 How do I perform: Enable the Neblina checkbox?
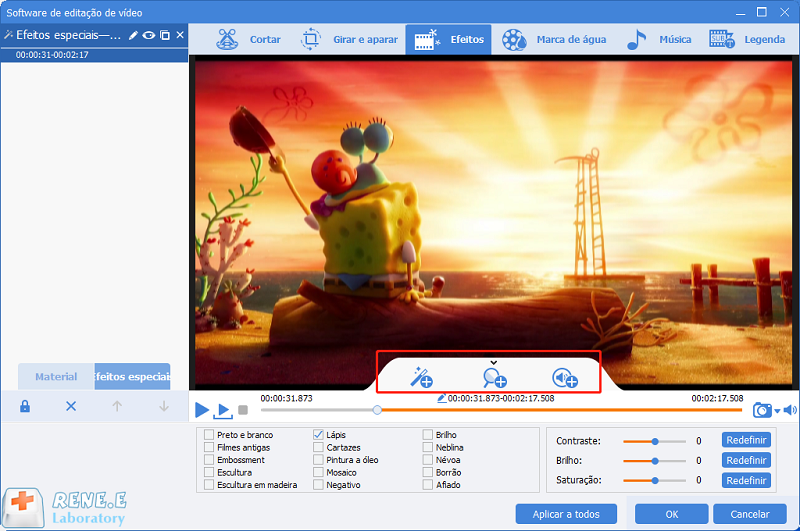[x=428, y=447]
